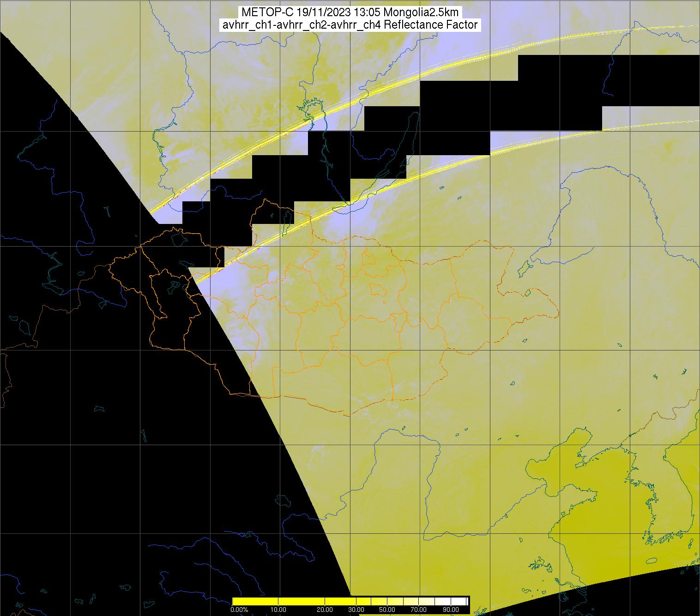The height and width of the screenshot is (616, 700).
Task: Click the 'avhrr_ch1-avhrr_ch2-avhrr_ch4 Reflectance Factor' caption
Action: tap(350, 25)
